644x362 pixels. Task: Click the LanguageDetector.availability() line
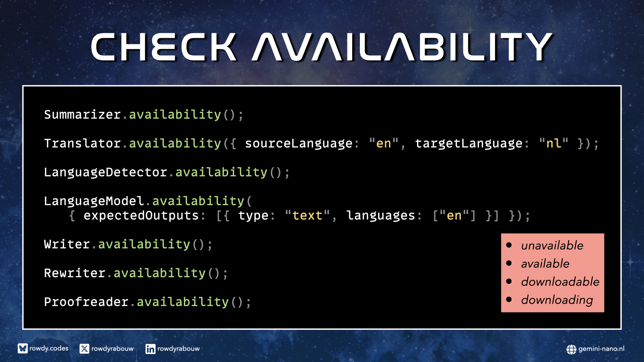(167, 172)
